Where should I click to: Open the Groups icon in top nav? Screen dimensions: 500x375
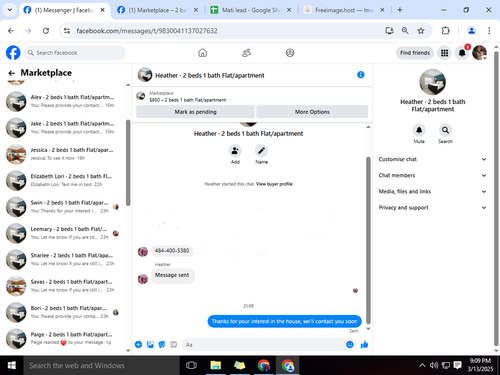pyautogui.click(x=290, y=53)
